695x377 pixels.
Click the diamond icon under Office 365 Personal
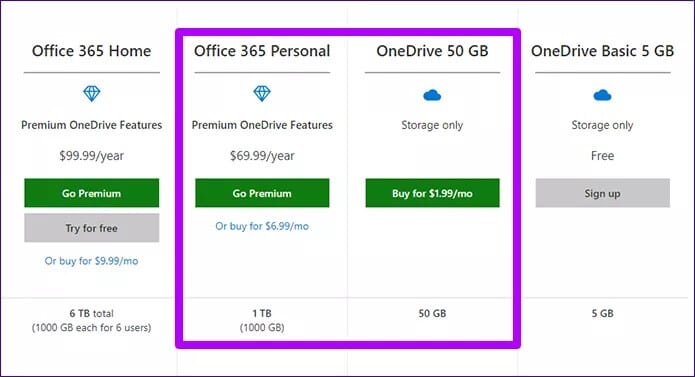pos(262,93)
